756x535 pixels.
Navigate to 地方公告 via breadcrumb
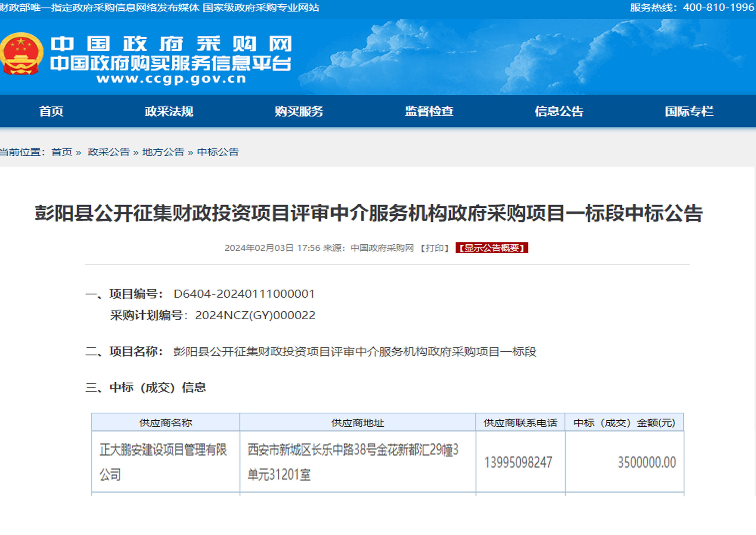point(163,152)
